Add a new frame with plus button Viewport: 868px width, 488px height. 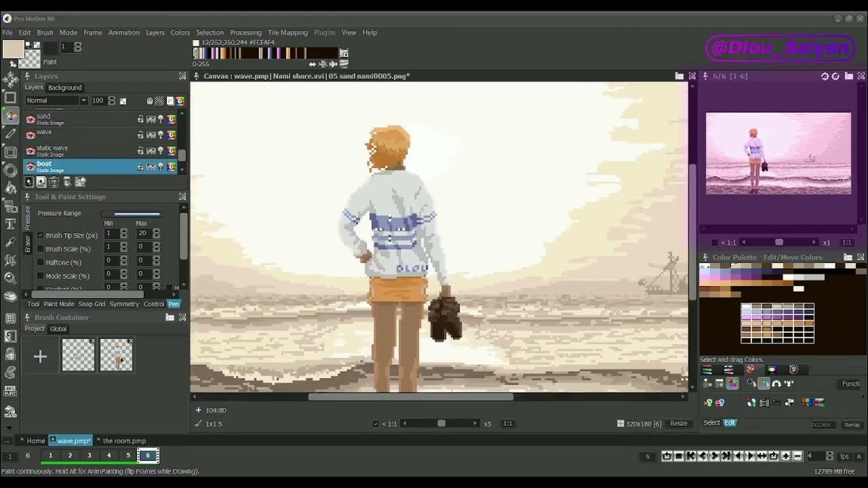pyautogui.click(x=786, y=456)
